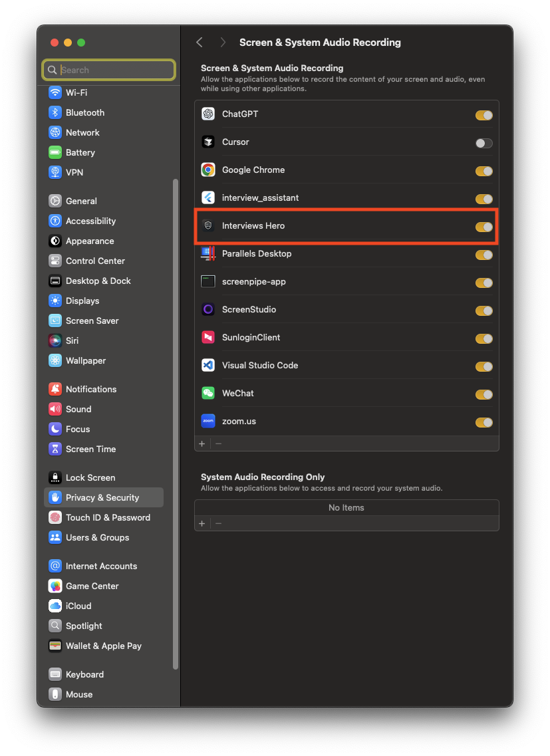Click the Network globe icon
Viewport: 550px width, 756px height.
55,132
